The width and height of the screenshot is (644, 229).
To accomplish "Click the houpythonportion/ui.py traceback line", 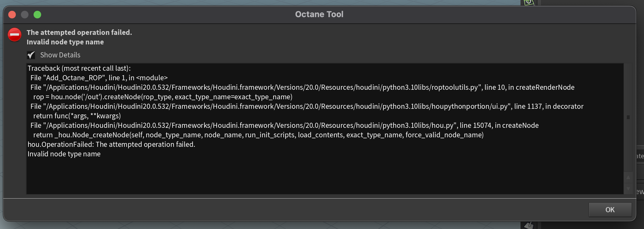I will (306, 107).
